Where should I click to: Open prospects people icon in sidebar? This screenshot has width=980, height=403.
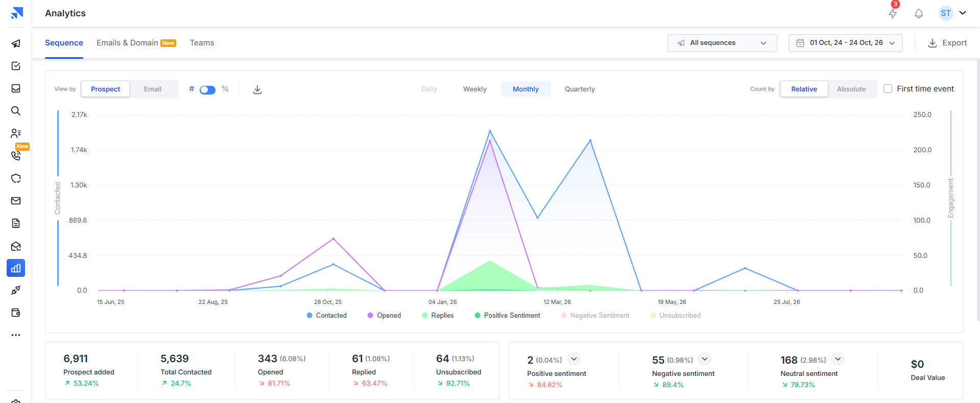tap(16, 133)
